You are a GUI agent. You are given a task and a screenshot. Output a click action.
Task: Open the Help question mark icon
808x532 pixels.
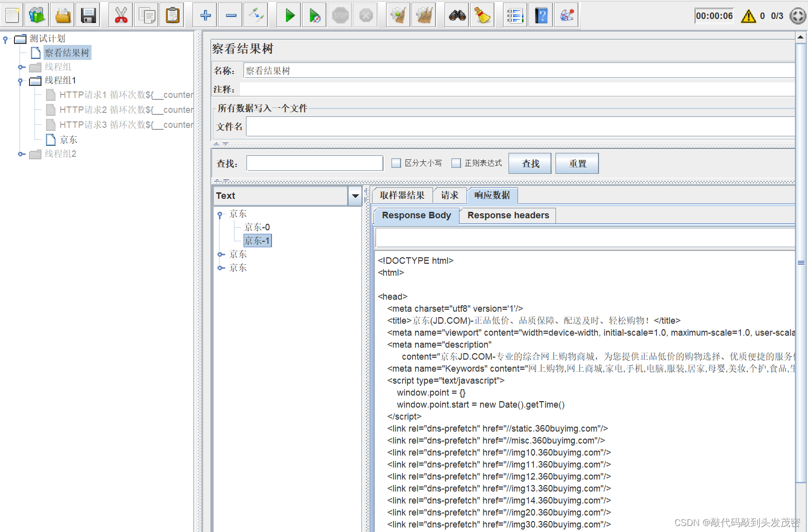coord(541,15)
